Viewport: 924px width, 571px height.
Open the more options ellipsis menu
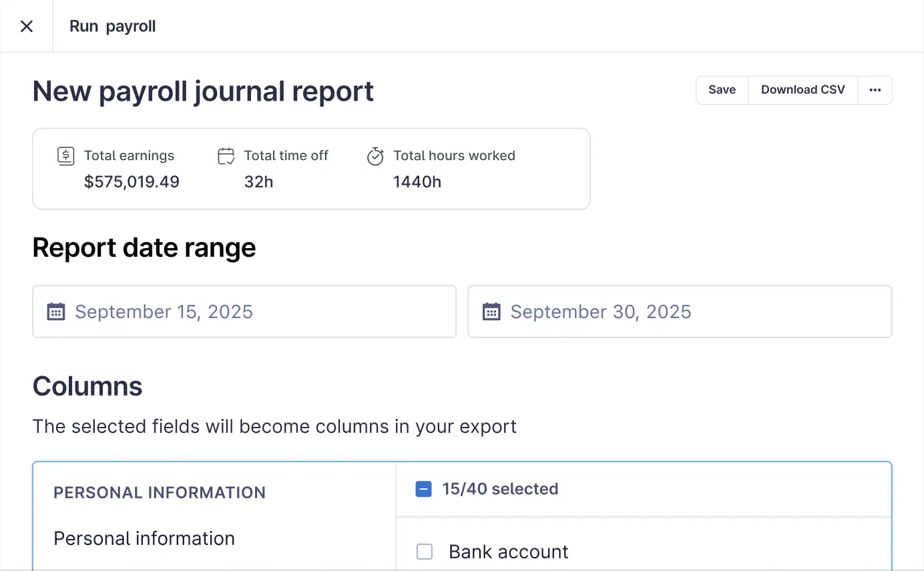click(875, 90)
